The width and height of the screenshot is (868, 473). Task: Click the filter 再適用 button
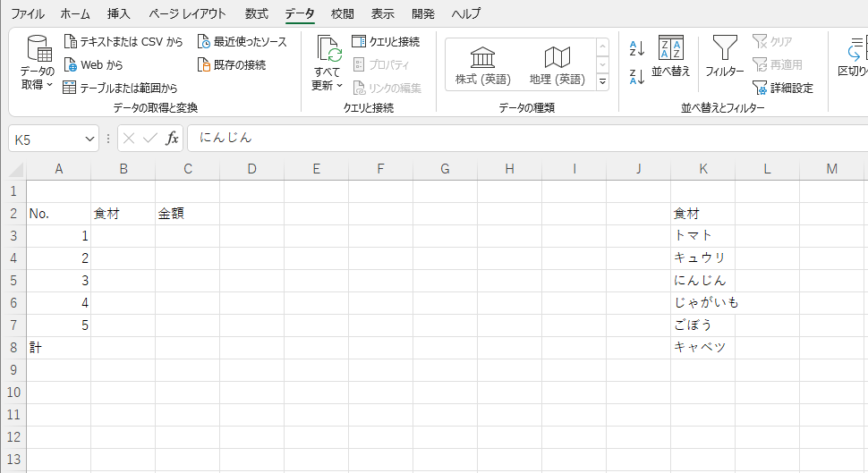click(778, 64)
